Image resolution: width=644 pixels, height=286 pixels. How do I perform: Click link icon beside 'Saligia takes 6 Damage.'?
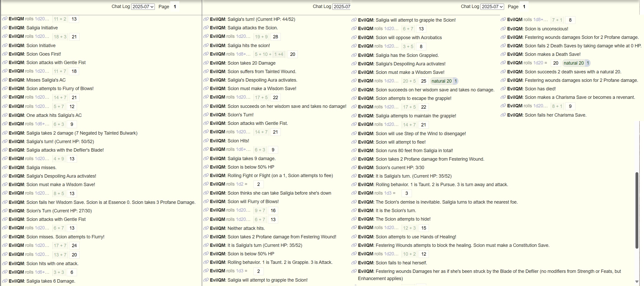tap(5, 281)
